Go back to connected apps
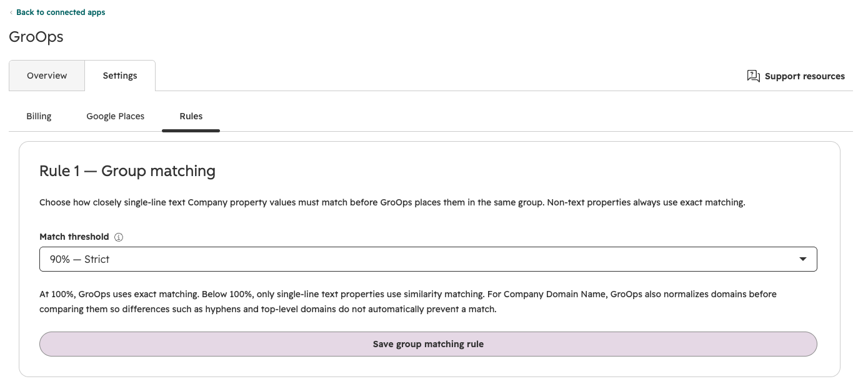 click(x=61, y=12)
